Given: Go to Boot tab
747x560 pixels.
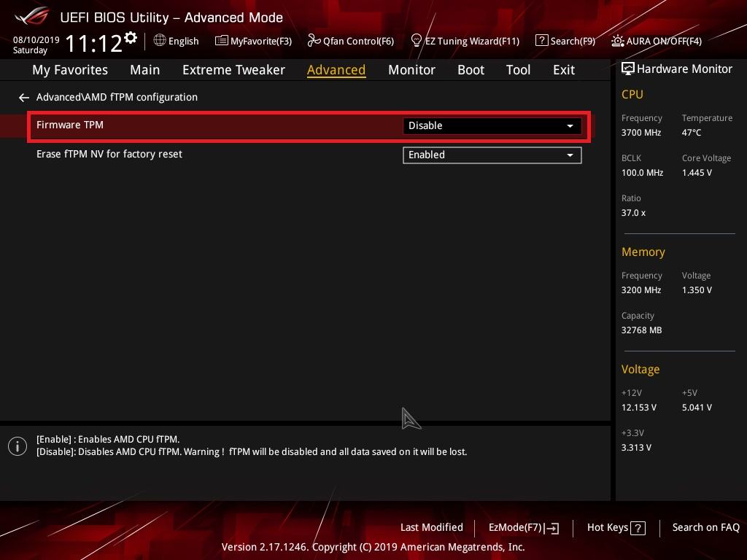Looking at the screenshot, I should [x=471, y=70].
